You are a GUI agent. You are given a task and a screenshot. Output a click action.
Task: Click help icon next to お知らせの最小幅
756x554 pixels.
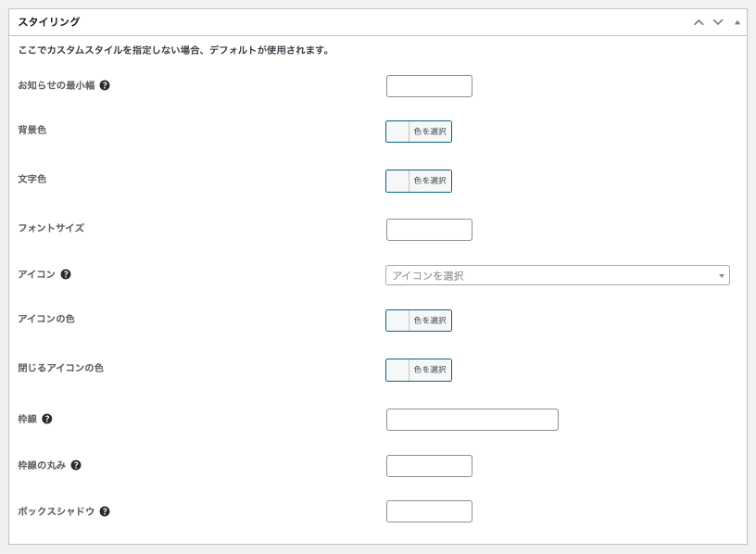coord(105,85)
